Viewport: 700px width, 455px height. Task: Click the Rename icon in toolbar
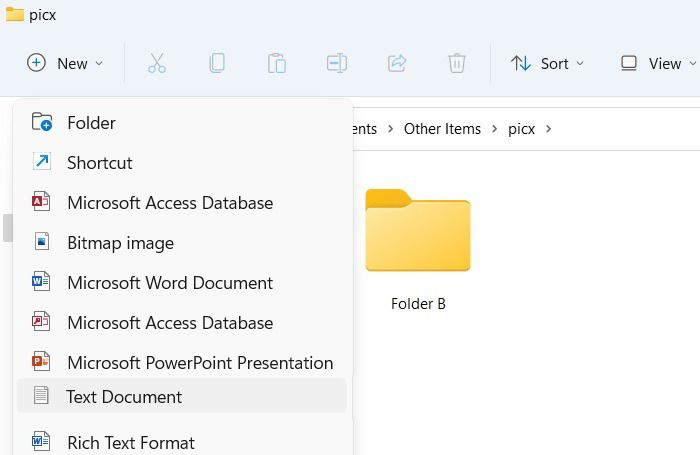point(337,63)
